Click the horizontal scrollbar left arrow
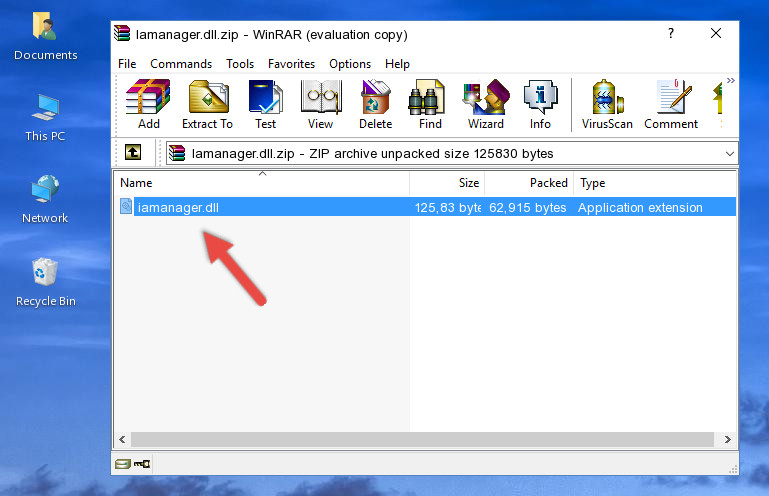Viewport: 769px width, 496px height. 122,440
